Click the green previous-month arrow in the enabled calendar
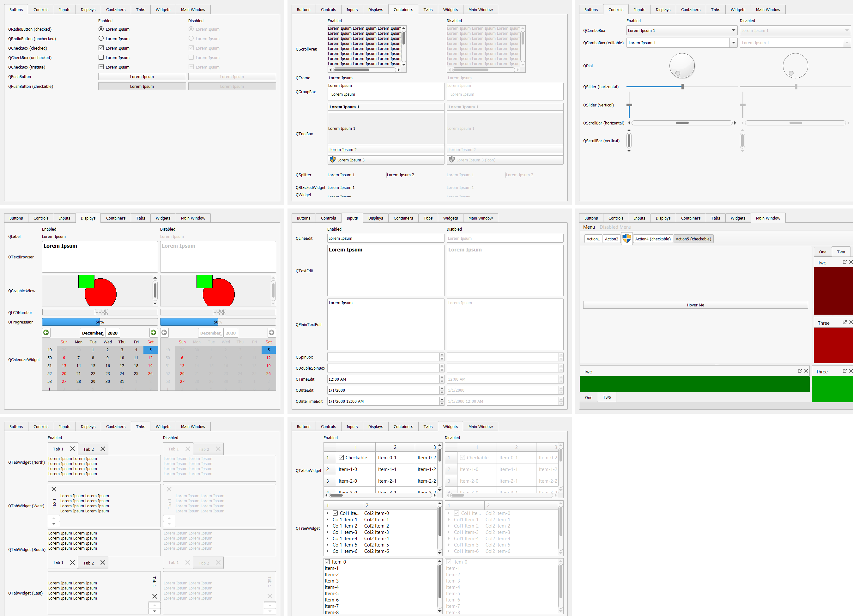This screenshot has height=616, width=853. (46, 332)
